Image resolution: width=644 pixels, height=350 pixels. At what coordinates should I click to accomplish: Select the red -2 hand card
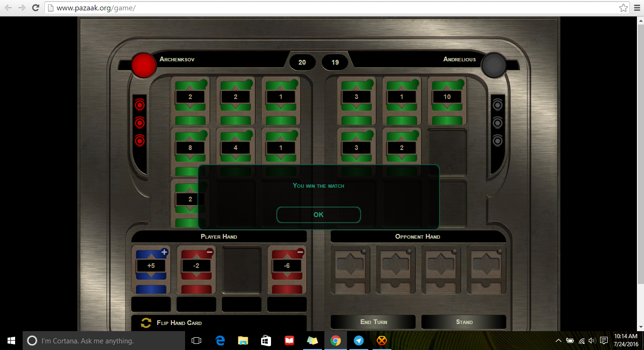tap(196, 270)
